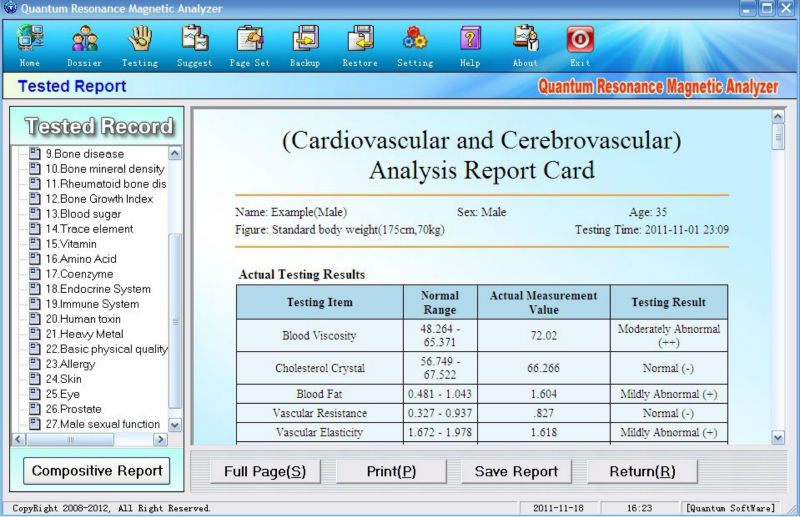Click report pane scrollbar thumb
Screen dimensions: 800x517
(x=778, y=137)
